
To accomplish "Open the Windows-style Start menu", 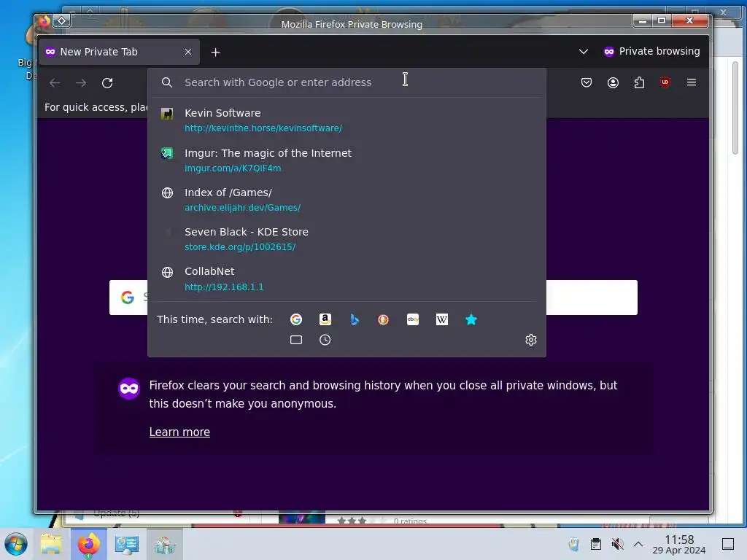I will 16,544.
